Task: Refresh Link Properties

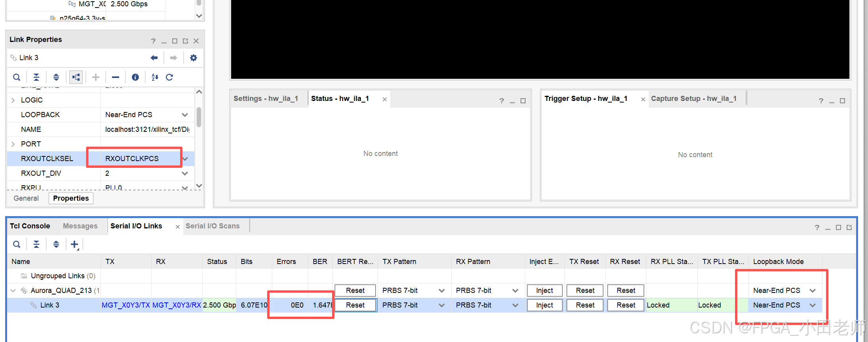Action: 169,77
